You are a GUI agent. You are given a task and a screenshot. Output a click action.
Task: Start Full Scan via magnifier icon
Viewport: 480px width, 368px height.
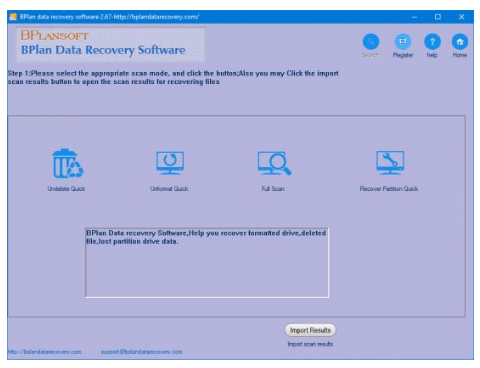[274, 163]
